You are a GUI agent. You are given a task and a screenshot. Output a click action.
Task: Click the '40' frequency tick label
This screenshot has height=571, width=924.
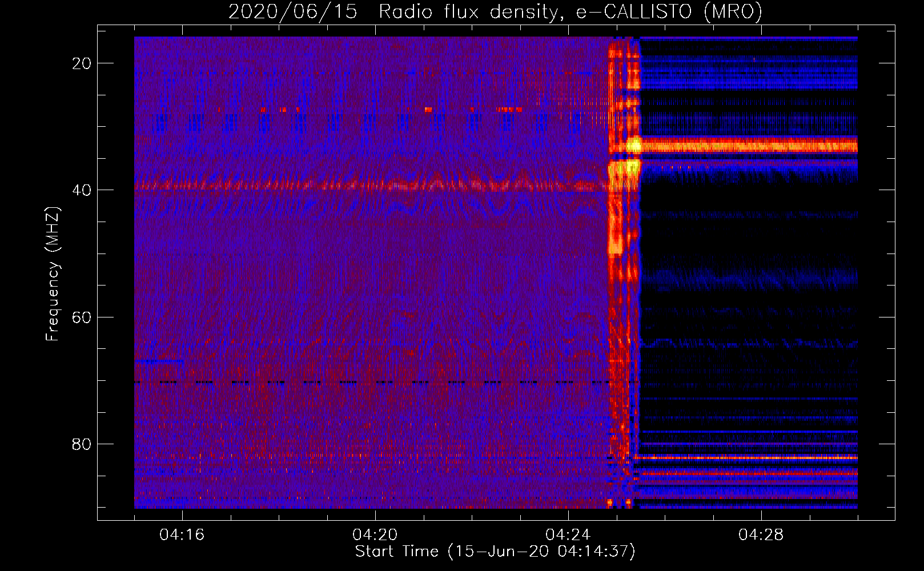click(x=82, y=190)
